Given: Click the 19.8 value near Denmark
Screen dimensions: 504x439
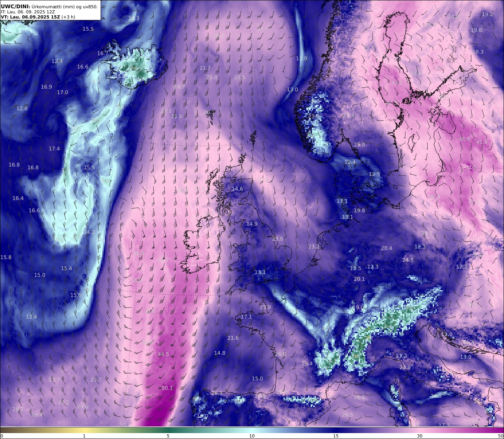Looking at the screenshot, I should [359, 210].
